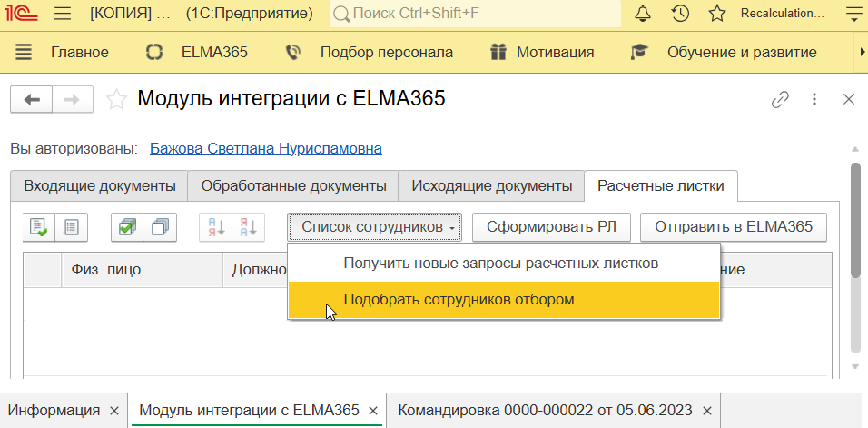Open the three-dots more menu
This screenshot has width=868, height=428.
tap(814, 100)
